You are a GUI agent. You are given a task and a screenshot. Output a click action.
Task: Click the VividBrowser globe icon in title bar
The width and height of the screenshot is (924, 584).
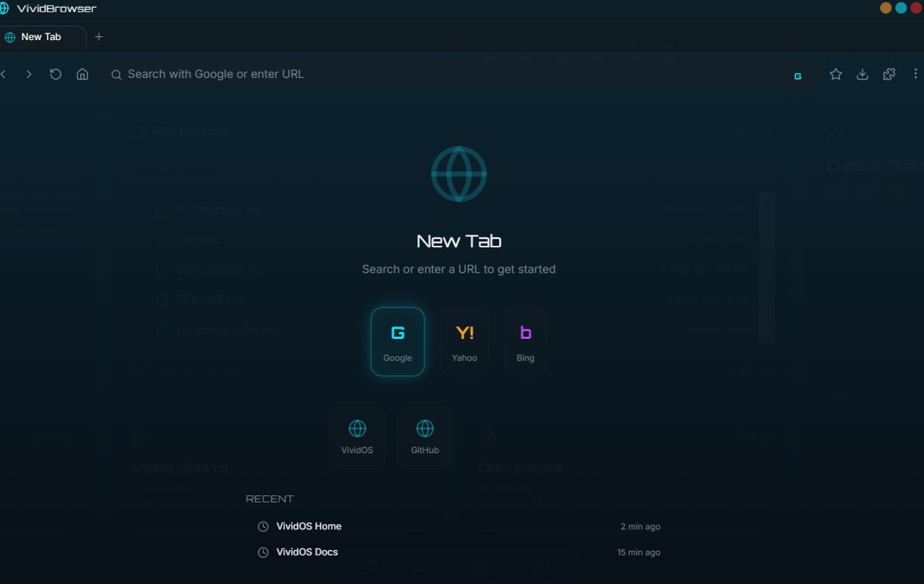[x=5, y=8]
